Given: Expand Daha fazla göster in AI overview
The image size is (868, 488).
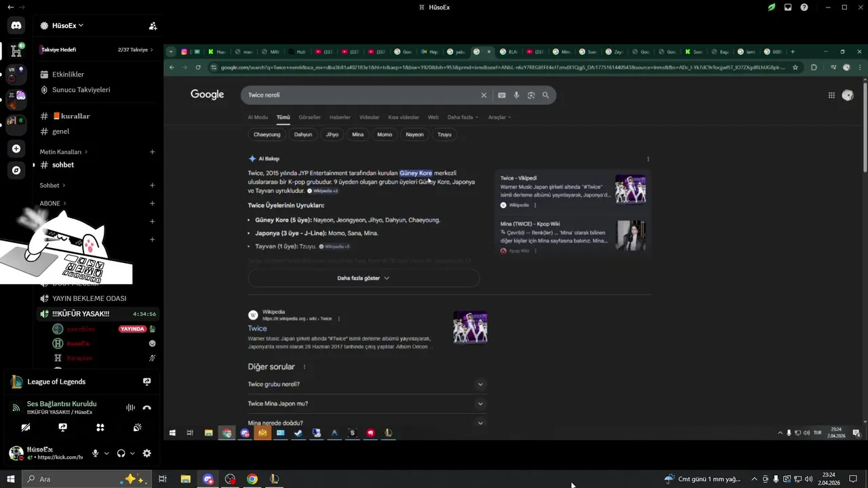Looking at the screenshot, I should 363,278.
